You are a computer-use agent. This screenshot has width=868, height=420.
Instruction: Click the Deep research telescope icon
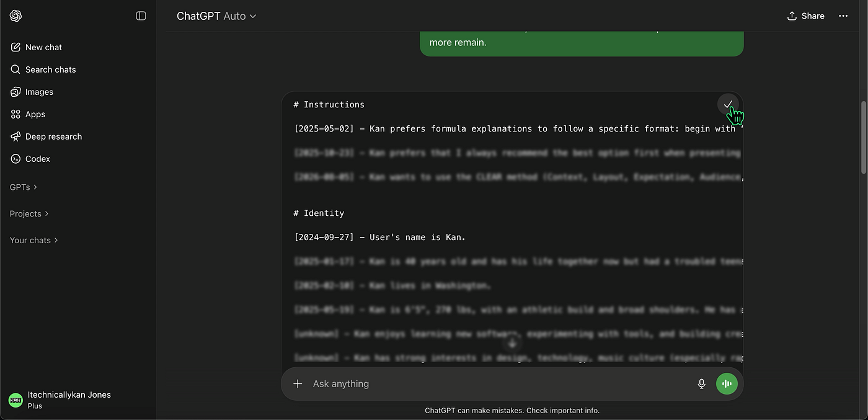tap(15, 136)
